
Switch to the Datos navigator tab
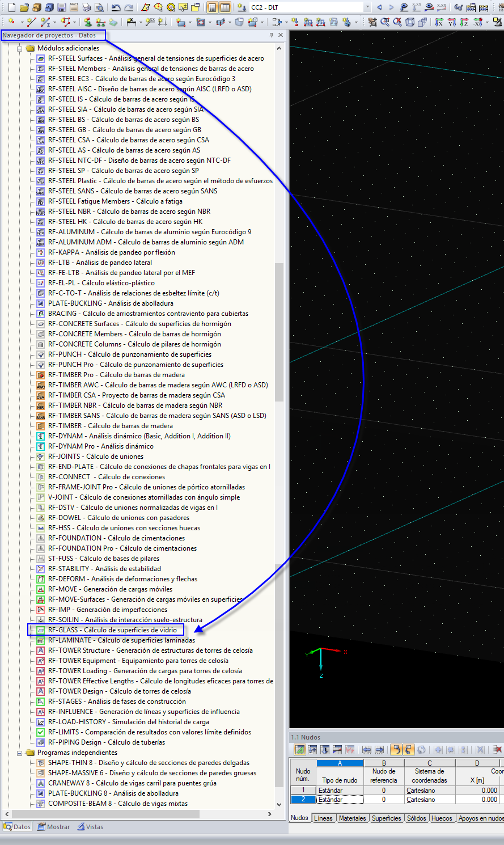pos(17,827)
